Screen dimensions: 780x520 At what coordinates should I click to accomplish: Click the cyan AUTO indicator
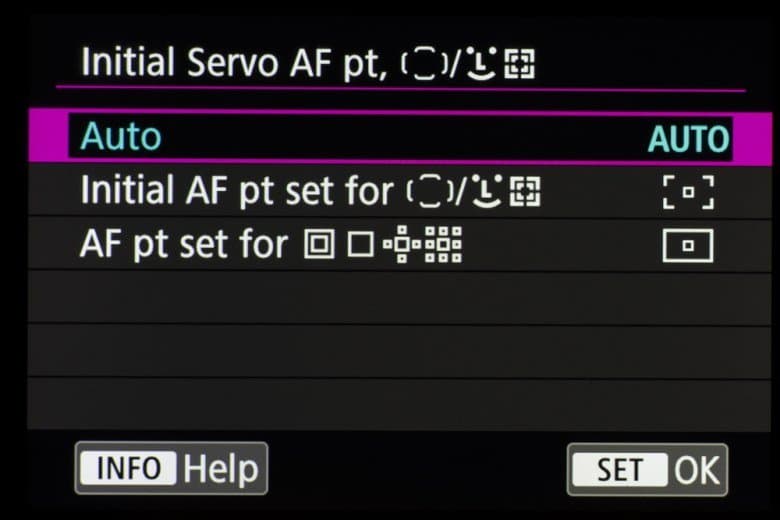[x=688, y=139]
